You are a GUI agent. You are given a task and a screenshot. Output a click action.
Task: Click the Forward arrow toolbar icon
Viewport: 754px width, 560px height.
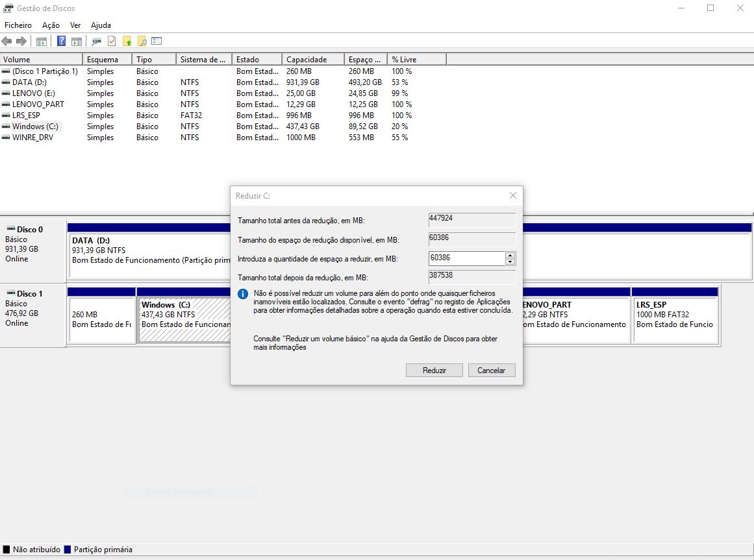pyautogui.click(x=21, y=42)
